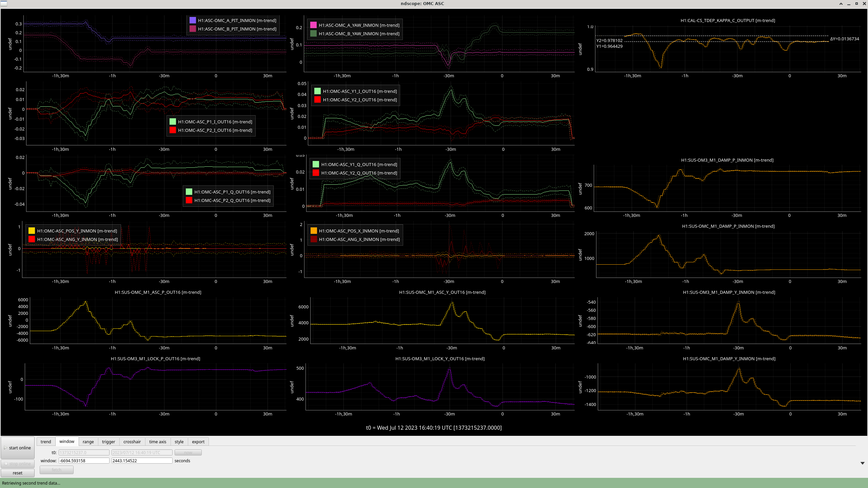Open the time axis tab
Screen dimensions: 868x488
(158, 442)
